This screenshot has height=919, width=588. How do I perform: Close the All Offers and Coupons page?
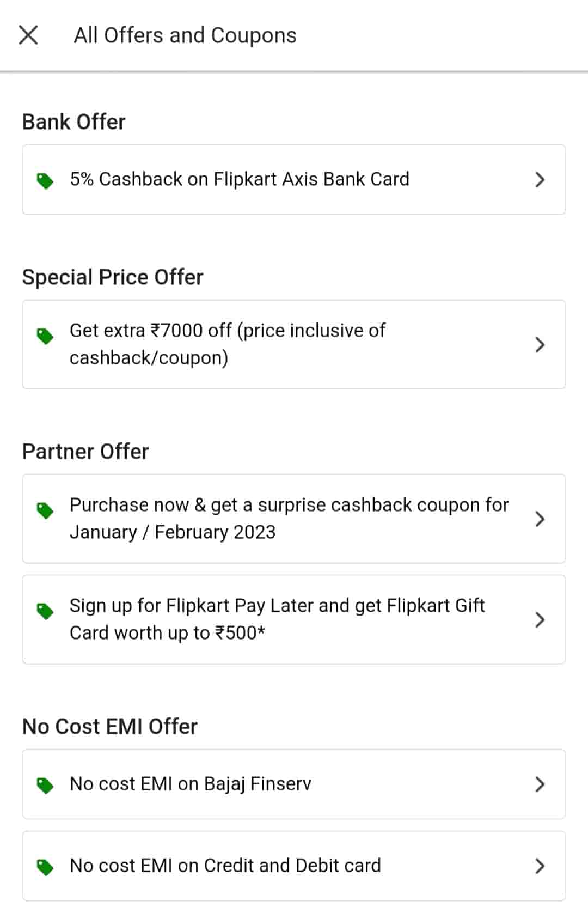28,35
